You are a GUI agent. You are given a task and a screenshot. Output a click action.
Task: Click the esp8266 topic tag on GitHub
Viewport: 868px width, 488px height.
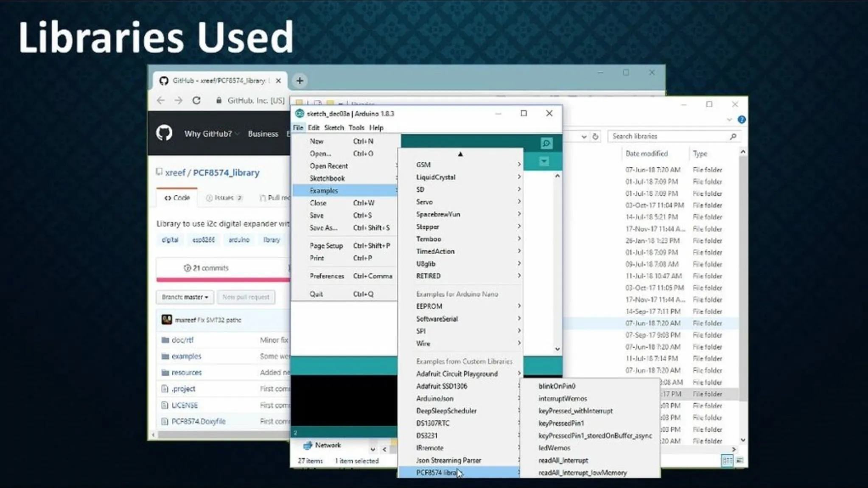(204, 240)
